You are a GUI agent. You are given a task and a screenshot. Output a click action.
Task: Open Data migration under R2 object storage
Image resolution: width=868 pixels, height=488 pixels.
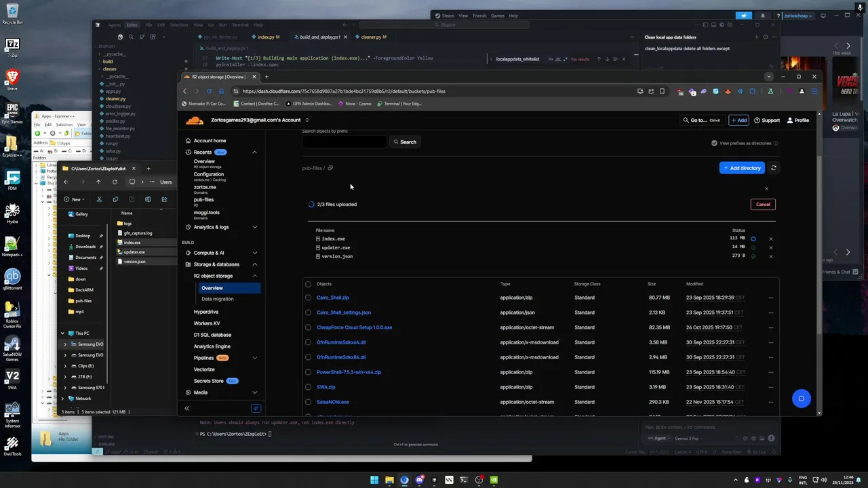[217, 299]
